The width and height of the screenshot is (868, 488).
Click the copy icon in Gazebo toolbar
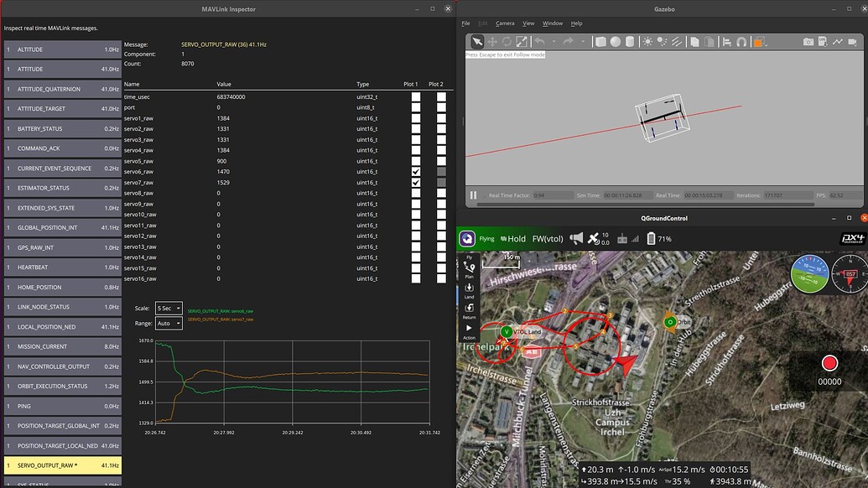pyautogui.click(x=694, y=41)
